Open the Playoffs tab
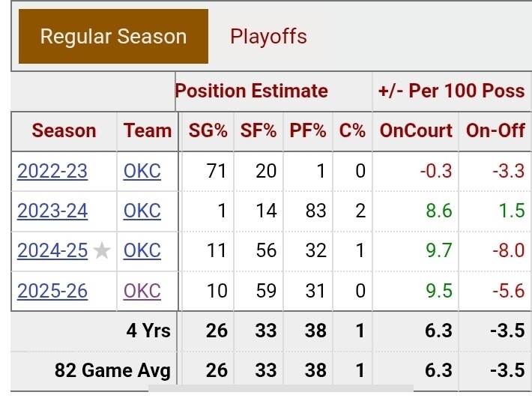 point(268,37)
